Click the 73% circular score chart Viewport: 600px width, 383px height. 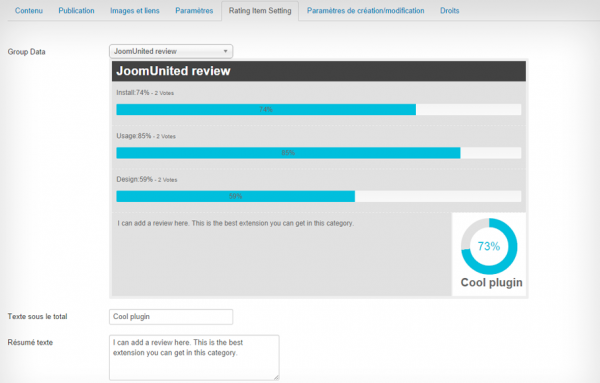click(x=489, y=246)
